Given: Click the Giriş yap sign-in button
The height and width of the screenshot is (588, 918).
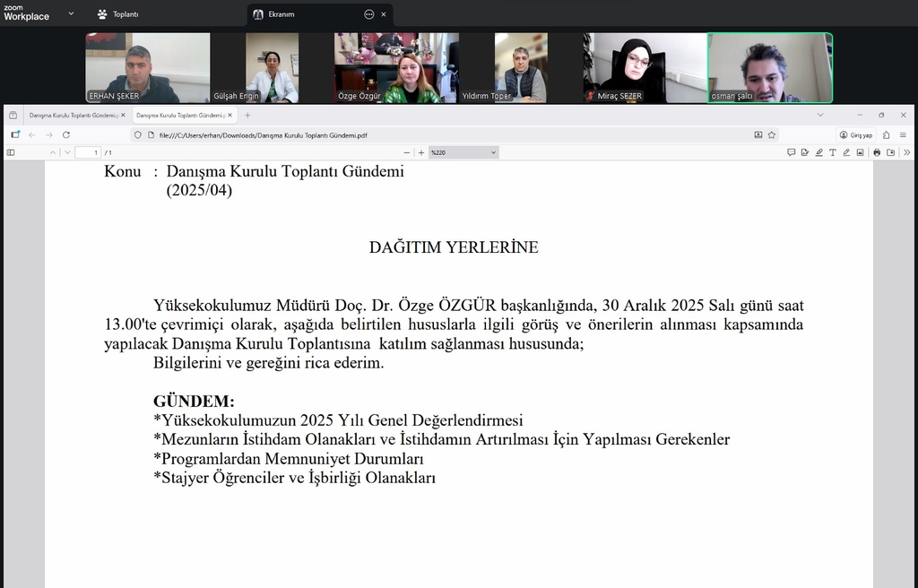Looking at the screenshot, I should click(856, 134).
